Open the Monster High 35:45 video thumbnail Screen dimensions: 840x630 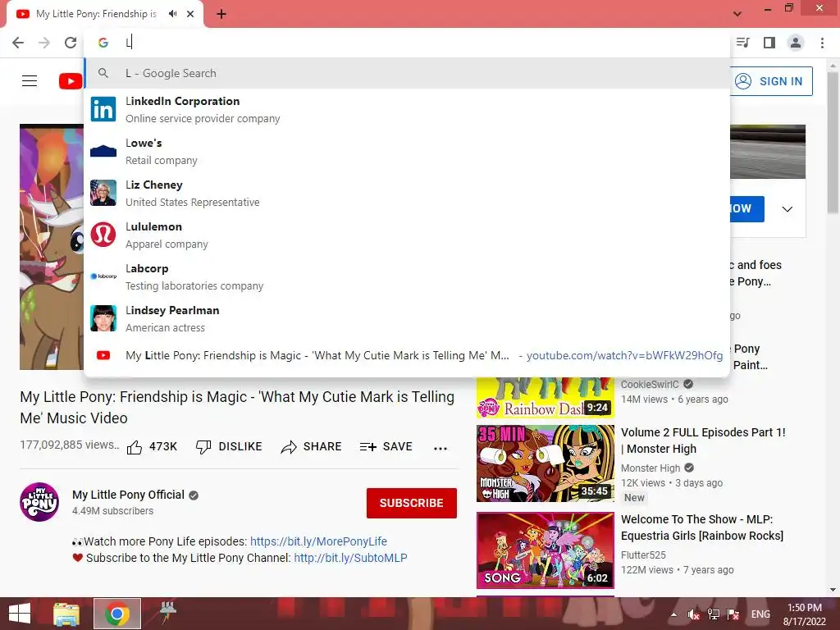(x=546, y=463)
